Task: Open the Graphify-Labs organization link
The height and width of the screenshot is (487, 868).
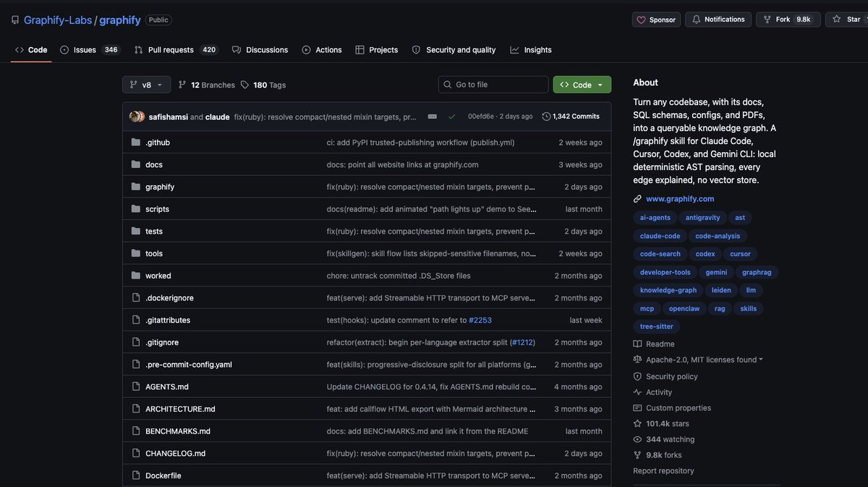Action: pos(58,20)
